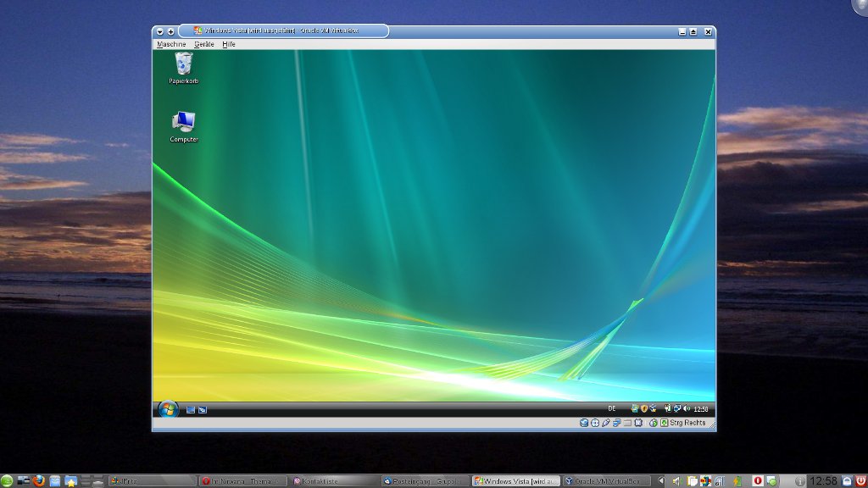Switch to Oracle VM VirtualBox taskbar entry

[x=607, y=481]
